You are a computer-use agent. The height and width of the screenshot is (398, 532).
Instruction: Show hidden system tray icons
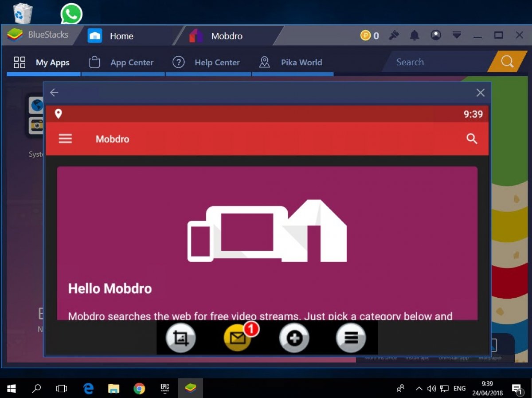point(419,389)
